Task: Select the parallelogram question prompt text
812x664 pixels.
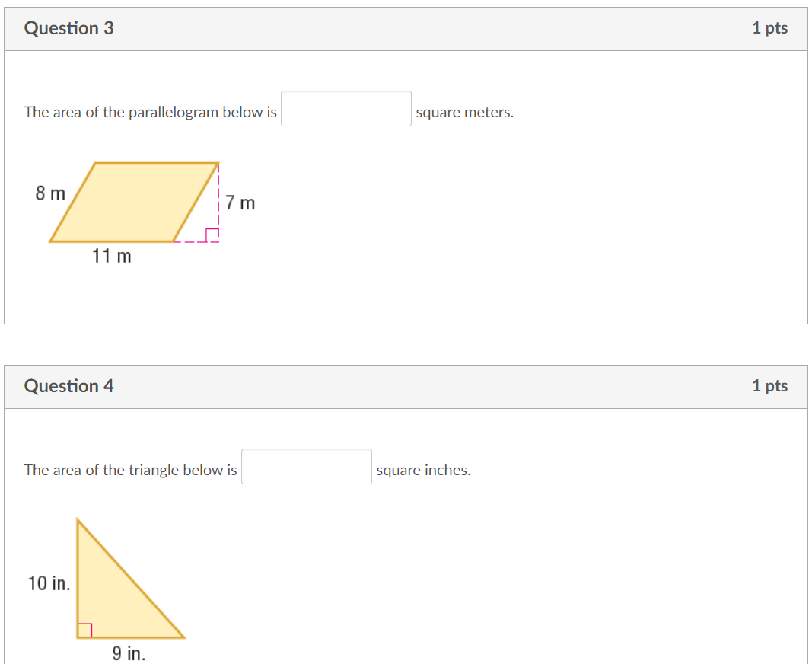Action: (149, 112)
